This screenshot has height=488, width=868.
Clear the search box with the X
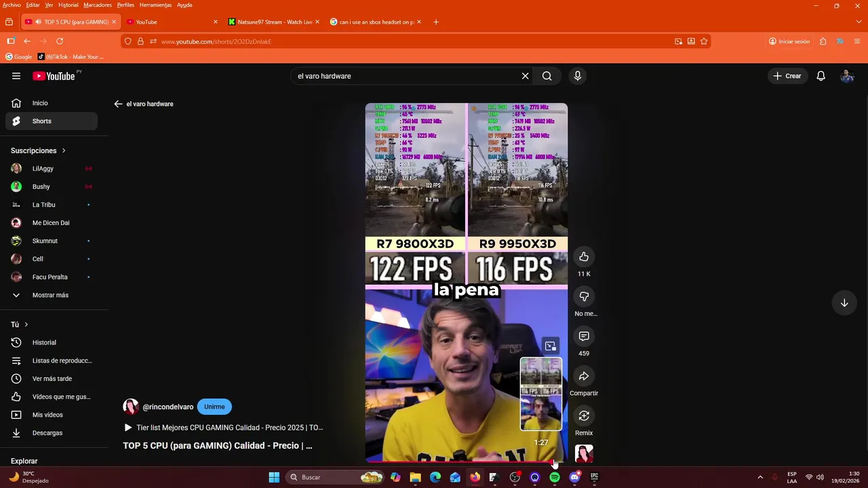(525, 76)
